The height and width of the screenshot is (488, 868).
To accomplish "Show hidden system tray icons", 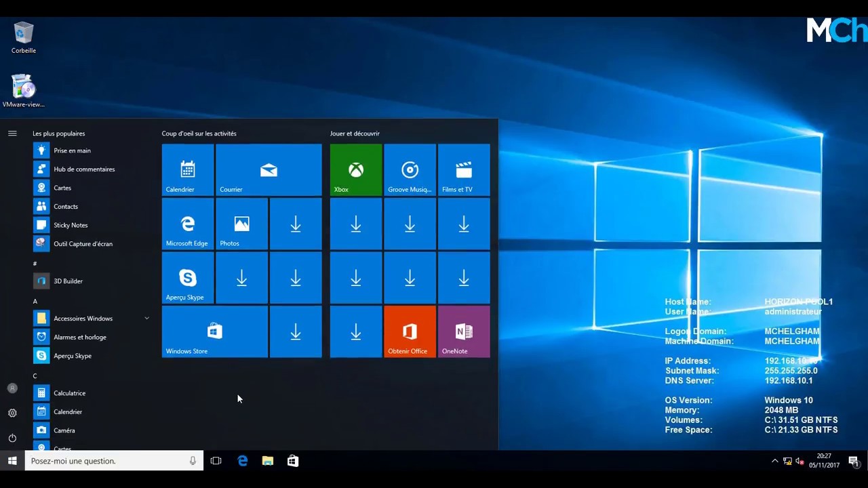I will [x=774, y=461].
